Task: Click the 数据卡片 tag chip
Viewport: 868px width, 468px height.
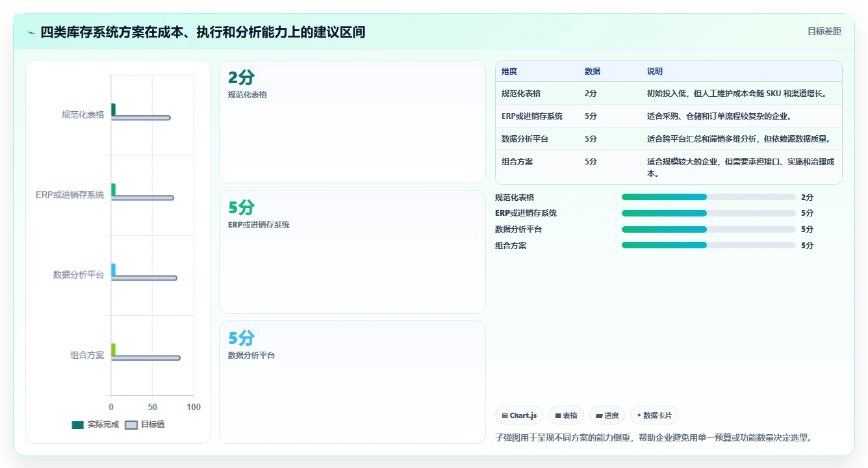Action: coord(654,415)
